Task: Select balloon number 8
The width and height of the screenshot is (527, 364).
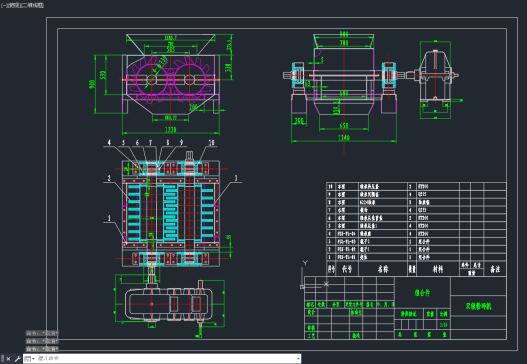Action: click(x=168, y=143)
